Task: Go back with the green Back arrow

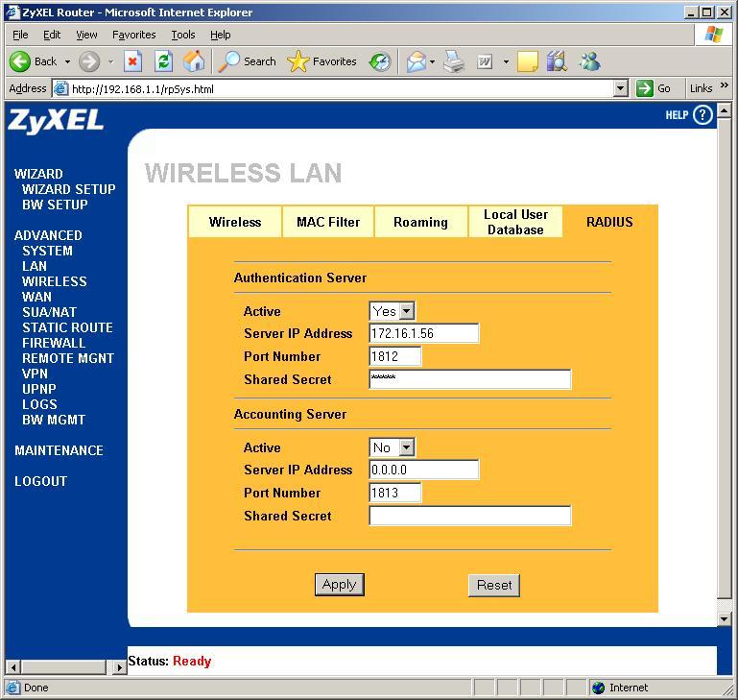Action: pyautogui.click(x=20, y=61)
